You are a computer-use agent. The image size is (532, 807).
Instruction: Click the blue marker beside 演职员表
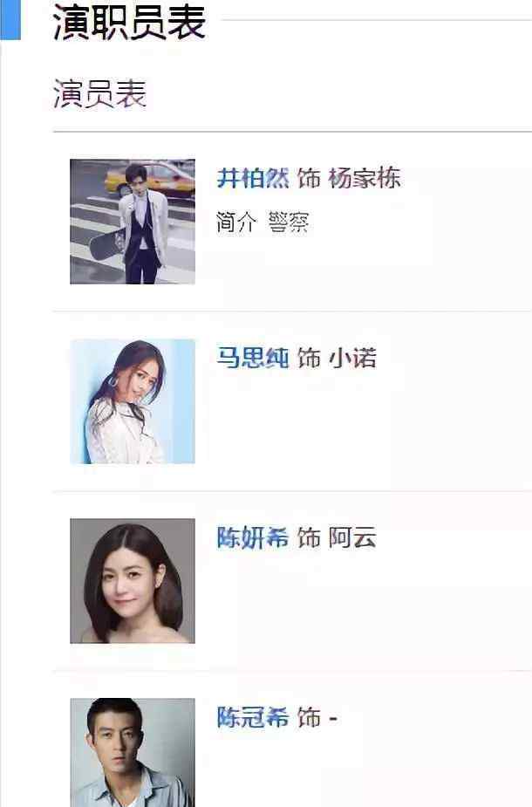[x=10, y=20]
